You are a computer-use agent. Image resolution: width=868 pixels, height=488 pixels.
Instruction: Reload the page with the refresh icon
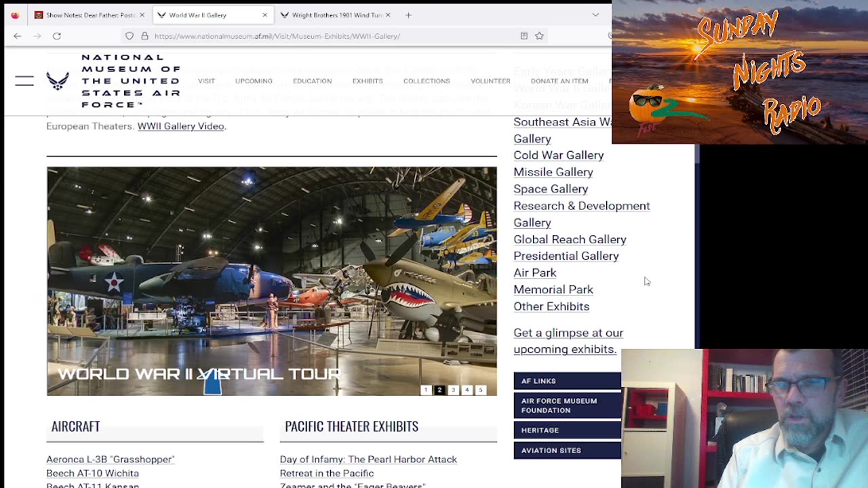pos(57,36)
